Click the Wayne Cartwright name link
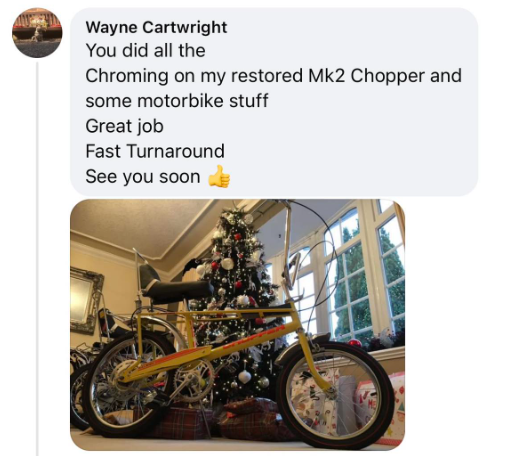The width and height of the screenshot is (531, 456). (156, 27)
